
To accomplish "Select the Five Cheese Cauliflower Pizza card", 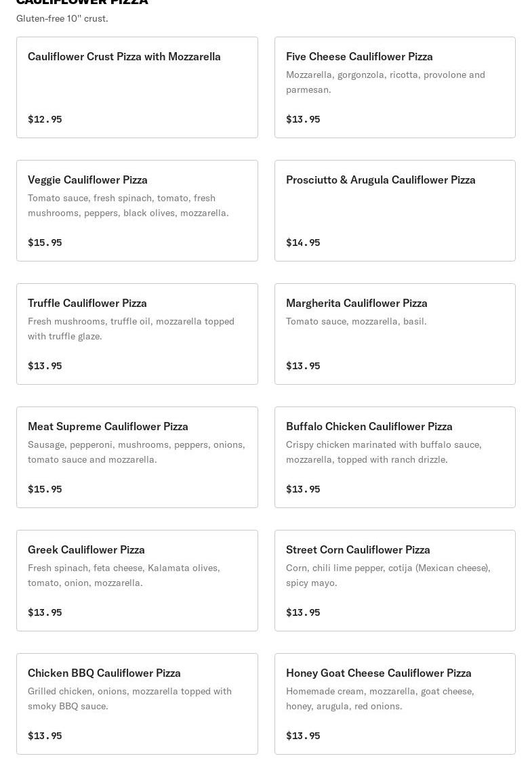I will coord(394,87).
